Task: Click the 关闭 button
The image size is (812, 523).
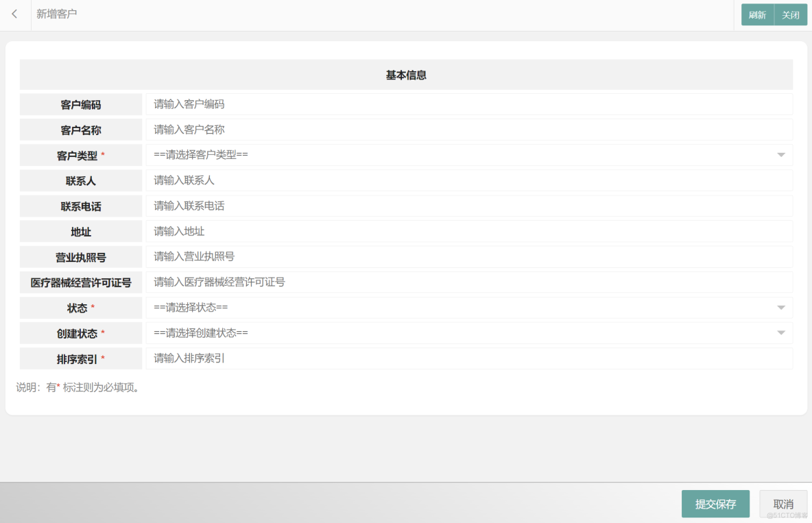Action: point(791,14)
